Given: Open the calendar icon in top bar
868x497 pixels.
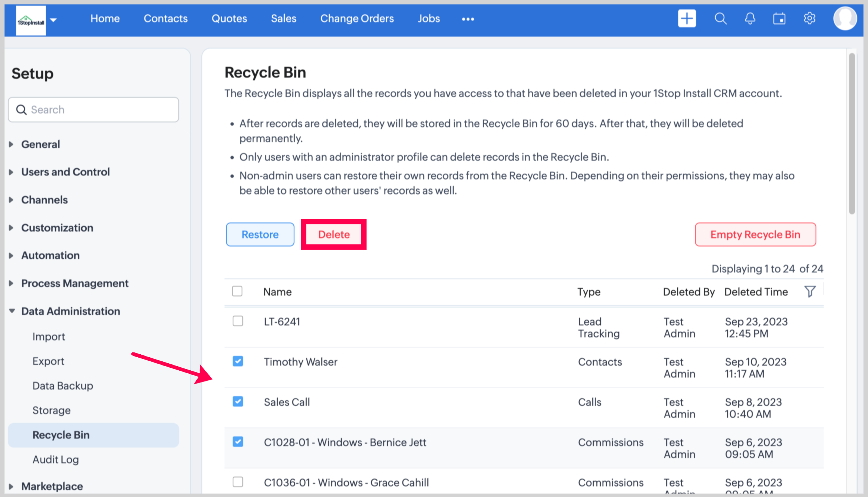Looking at the screenshot, I should (x=779, y=19).
